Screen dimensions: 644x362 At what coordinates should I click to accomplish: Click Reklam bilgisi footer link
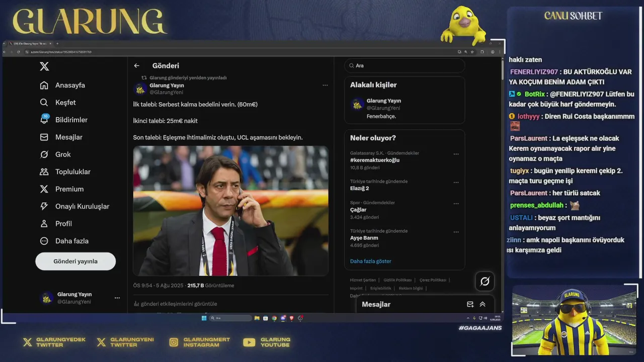(411, 288)
